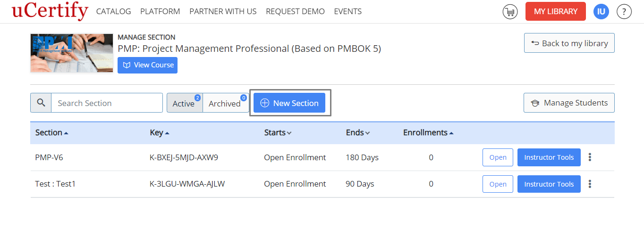Open Instructor Tools for PMP-V6
The image size is (644, 237).
[x=549, y=157]
